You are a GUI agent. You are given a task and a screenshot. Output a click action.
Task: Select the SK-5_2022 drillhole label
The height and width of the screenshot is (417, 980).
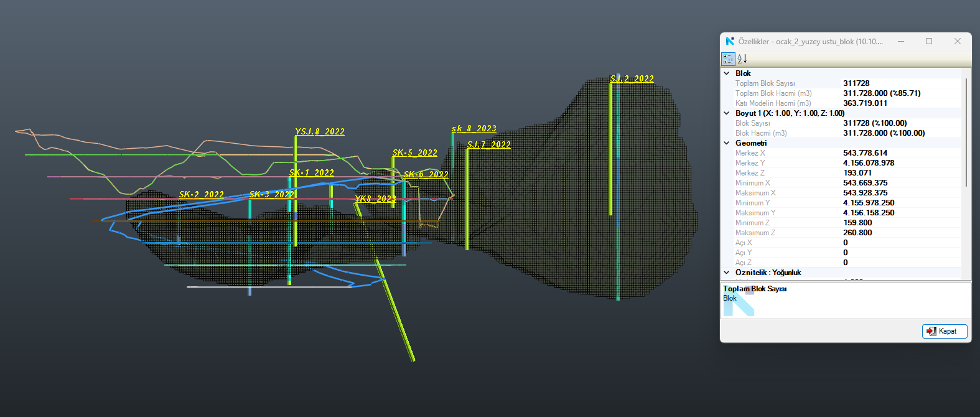pos(414,153)
